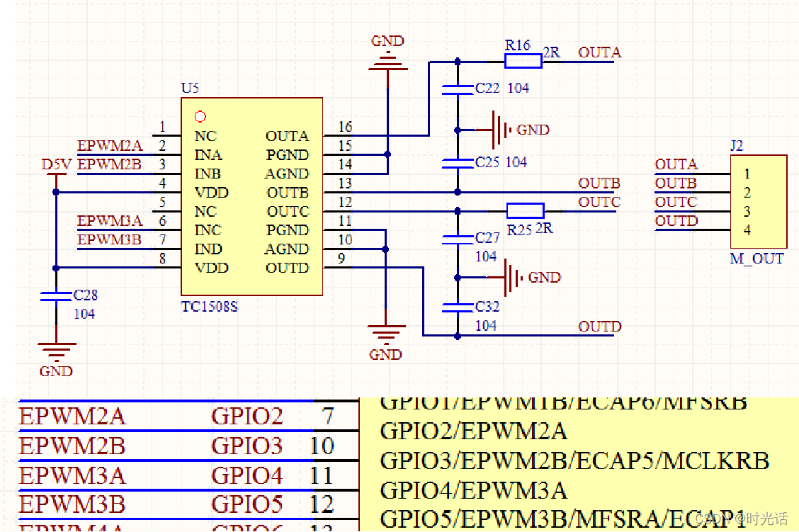Viewport: 799px width, 532px height.
Task: Select OUTC label at J2 pin 3
Action: [x=676, y=203]
